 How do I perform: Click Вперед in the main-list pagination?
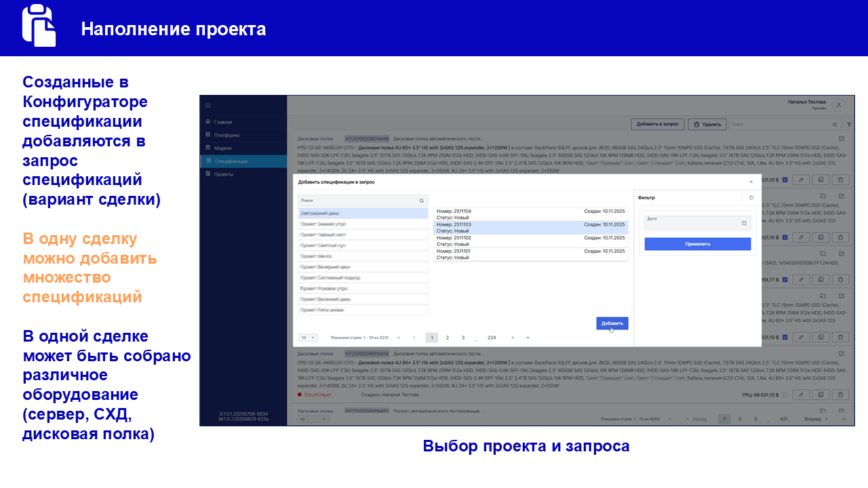(816, 420)
